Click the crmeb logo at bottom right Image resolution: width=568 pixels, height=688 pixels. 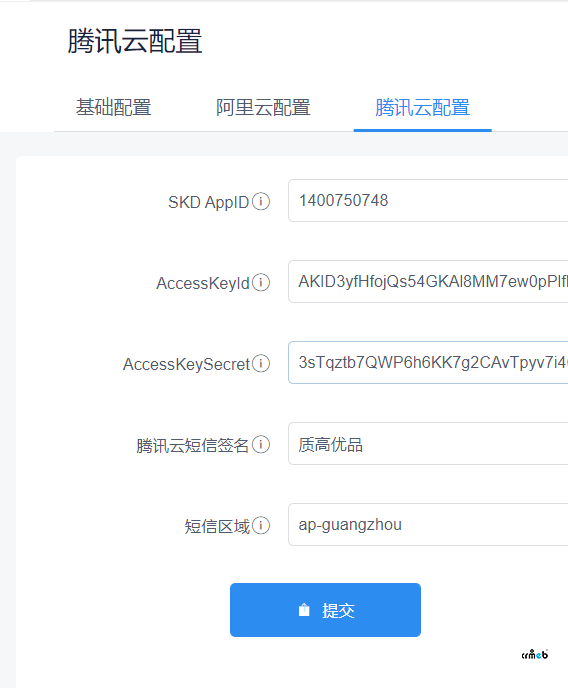coord(535,654)
